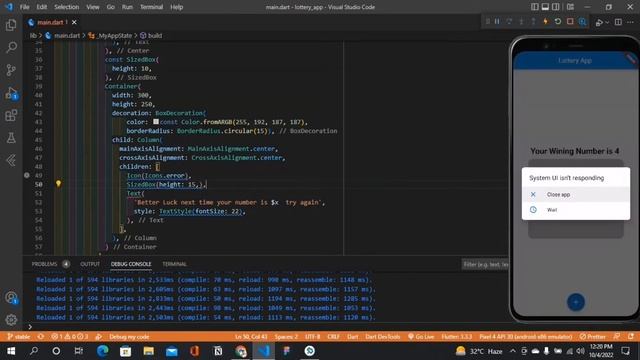640x360 pixels.
Task: Open Microsoft Edge from the taskbar
Action: coord(102,351)
